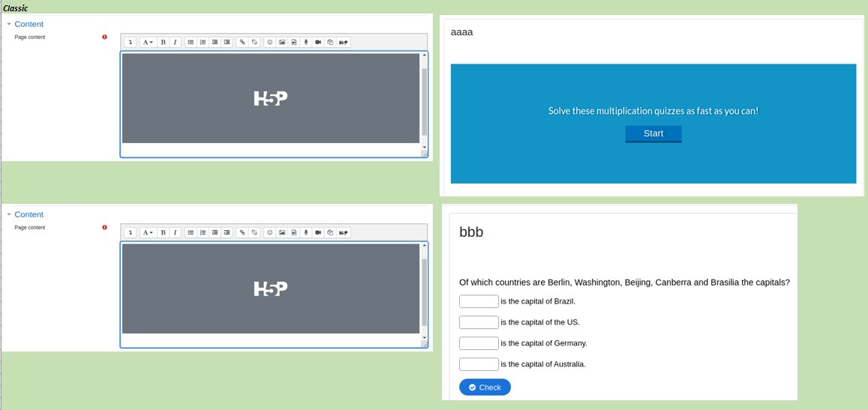Open manage files in editor beside aaaa preview
This screenshot has width=868, height=410.
(x=331, y=42)
